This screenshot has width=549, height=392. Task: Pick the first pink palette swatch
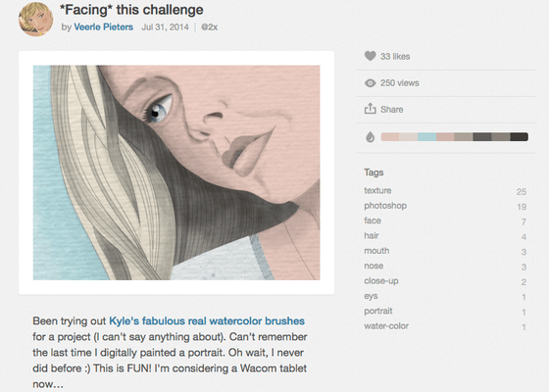[390, 137]
